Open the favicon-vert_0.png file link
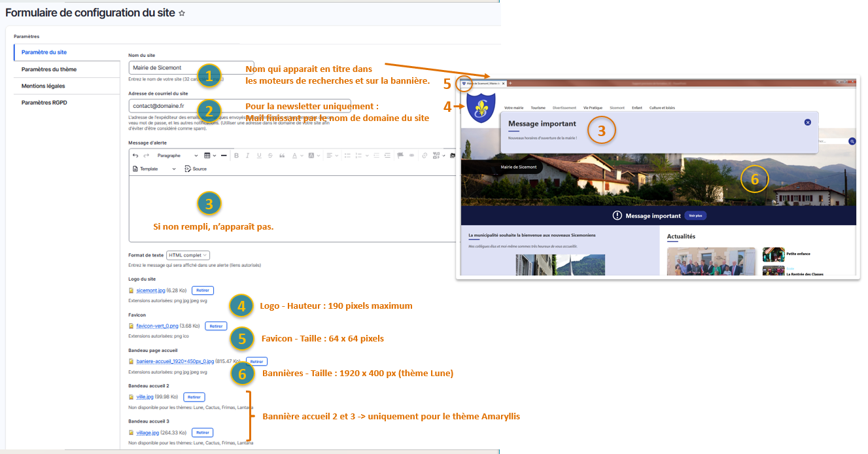The width and height of the screenshot is (868, 454). [x=156, y=326]
